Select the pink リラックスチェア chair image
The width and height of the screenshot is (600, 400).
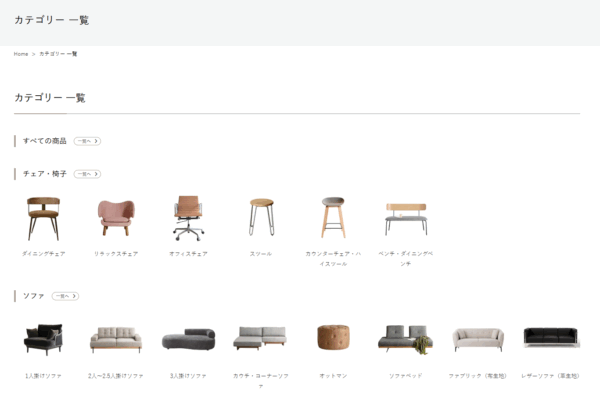116,217
